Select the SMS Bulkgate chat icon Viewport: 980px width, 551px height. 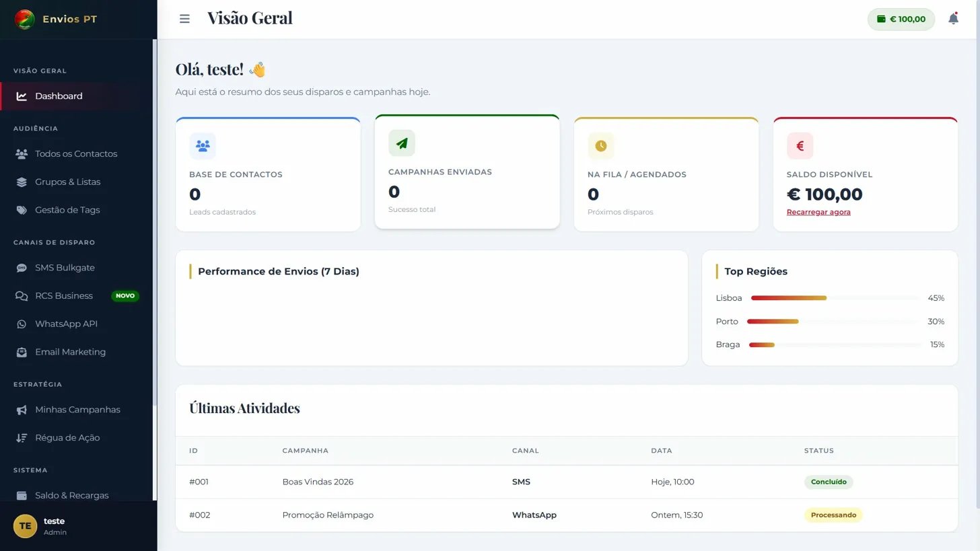click(21, 267)
